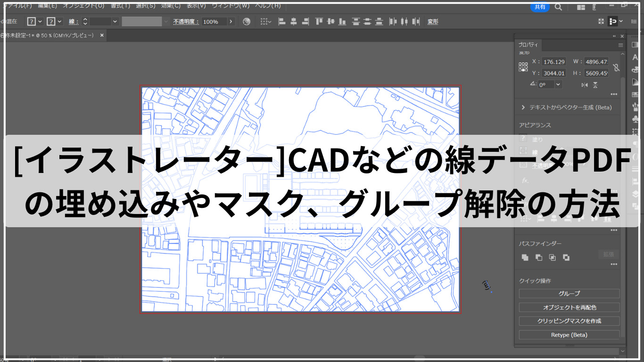Screen dimensions: 644x362
Task: Click the Y value 3044.01 field
Action: (x=553, y=73)
